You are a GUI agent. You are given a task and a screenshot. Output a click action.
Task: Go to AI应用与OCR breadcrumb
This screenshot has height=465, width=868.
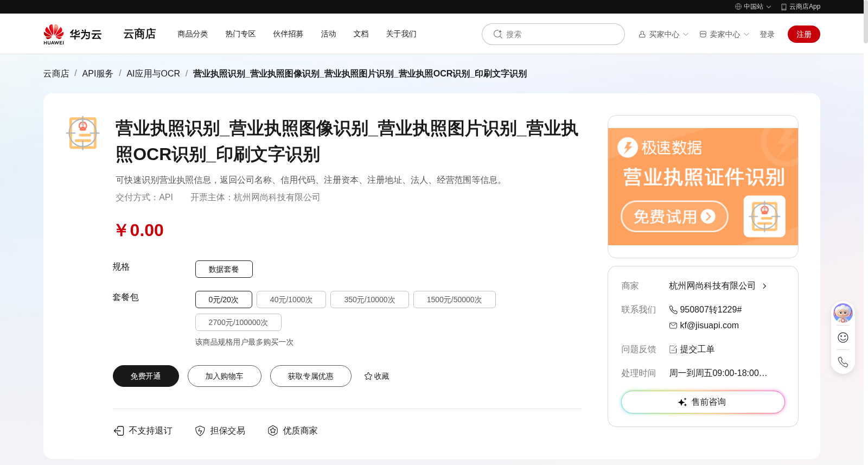(x=153, y=73)
